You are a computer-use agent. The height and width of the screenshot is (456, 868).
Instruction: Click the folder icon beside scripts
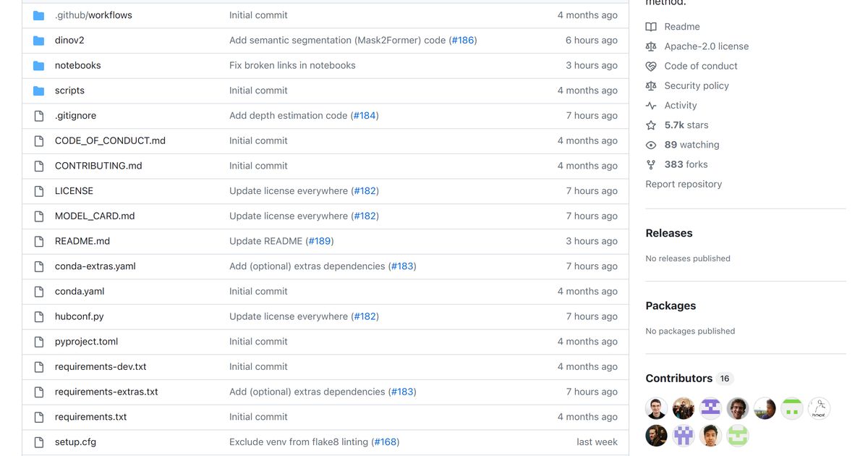pos(38,90)
